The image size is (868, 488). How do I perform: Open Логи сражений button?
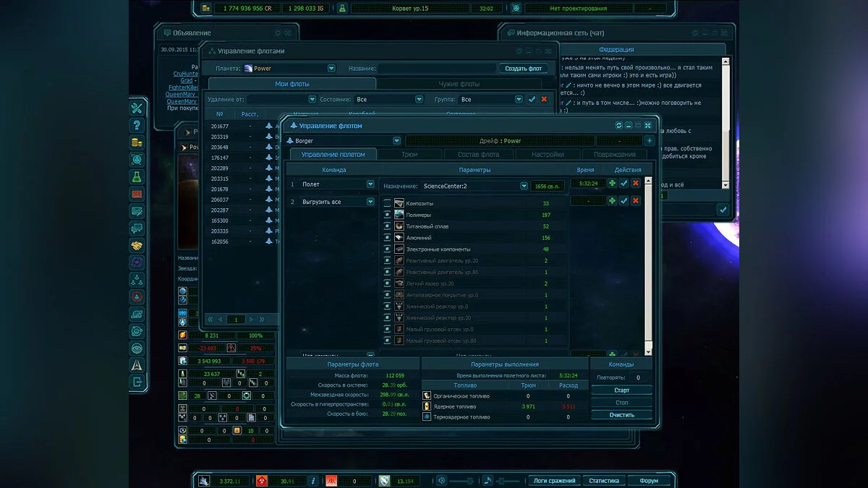click(555, 480)
